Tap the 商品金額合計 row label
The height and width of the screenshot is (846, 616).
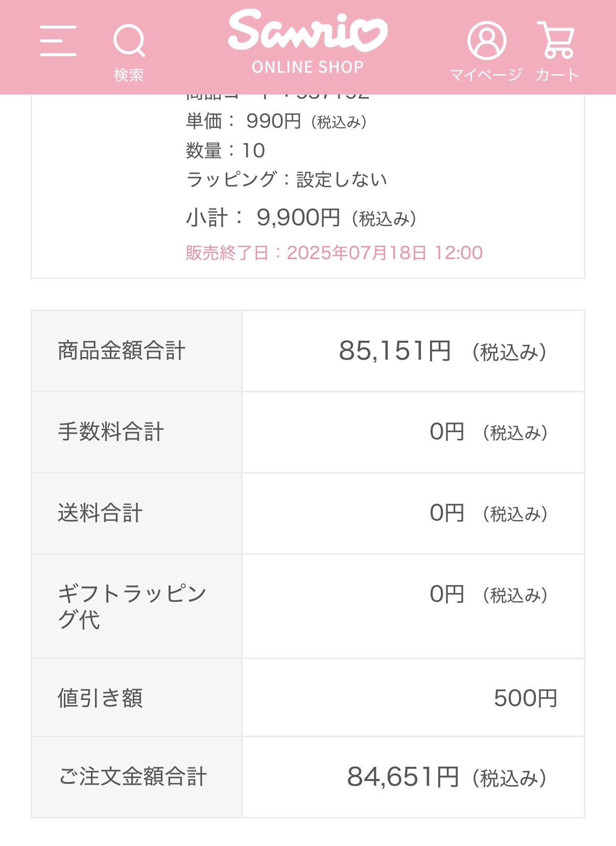point(122,351)
